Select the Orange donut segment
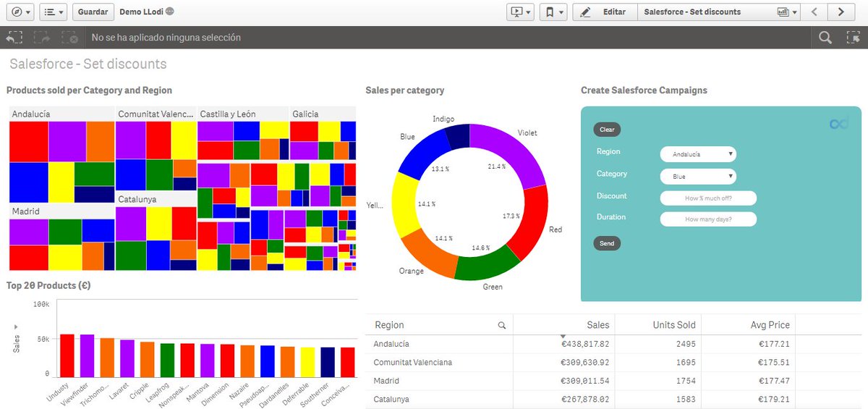This screenshot has height=409, width=868. click(426, 253)
